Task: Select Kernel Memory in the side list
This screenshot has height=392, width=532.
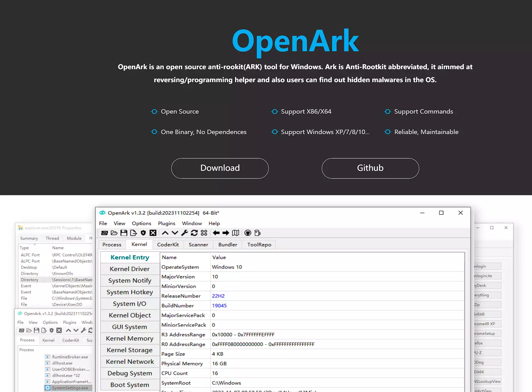Action: [x=130, y=338]
